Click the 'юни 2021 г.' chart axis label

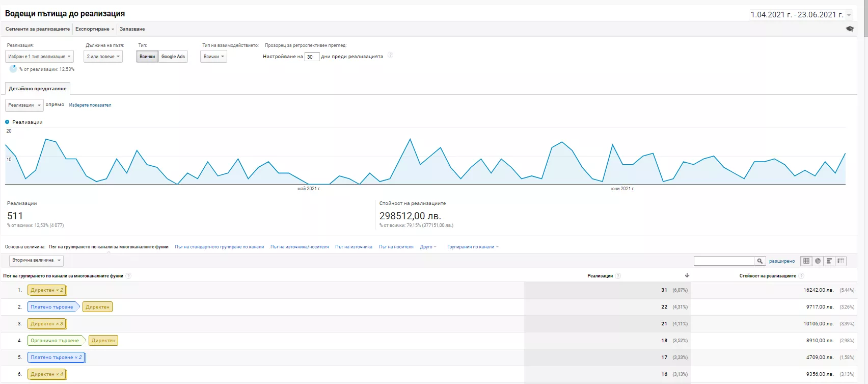[622, 189]
